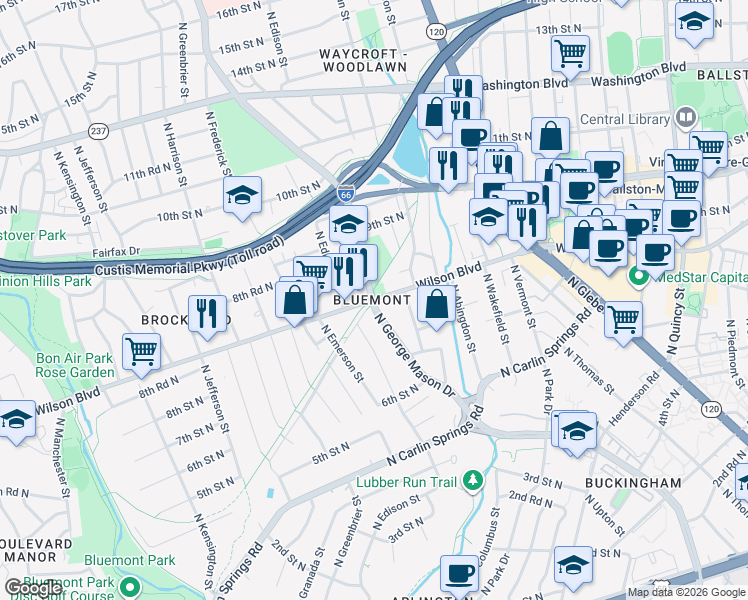This screenshot has width=748, height=600.
Task: Select the N Harrison St street label
Action: click(175, 155)
